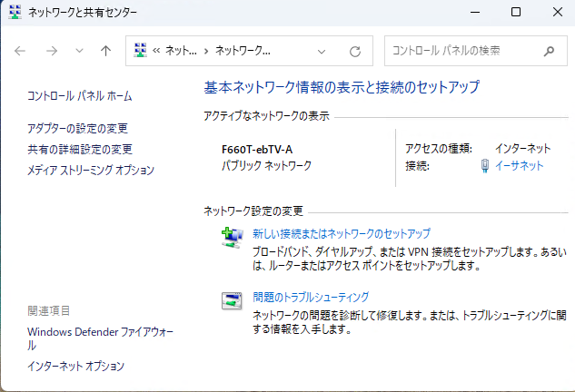
Task: Open 問題のトラブルシューティング link
Action: tap(311, 297)
